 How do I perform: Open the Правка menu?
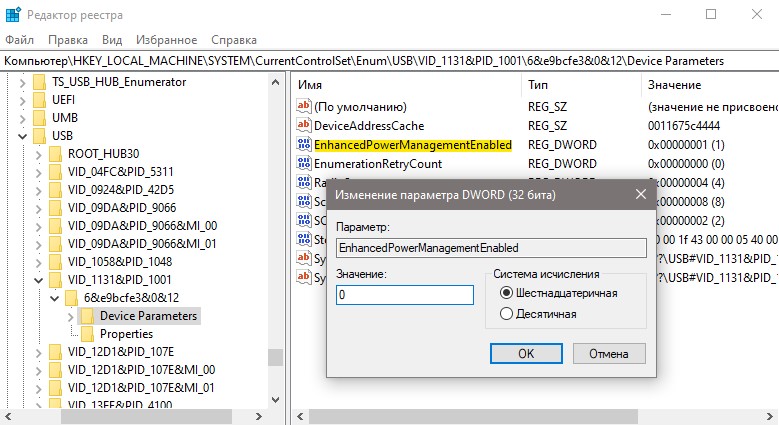[x=68, y=40]
